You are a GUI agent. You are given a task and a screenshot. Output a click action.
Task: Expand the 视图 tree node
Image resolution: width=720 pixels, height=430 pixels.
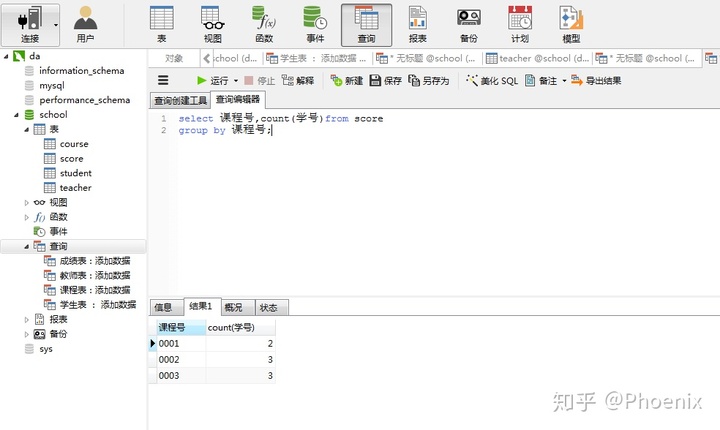point(27,203)
